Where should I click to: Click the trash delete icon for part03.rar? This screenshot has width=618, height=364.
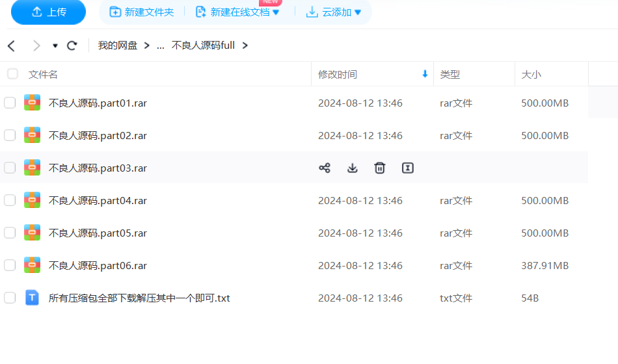(380, 168)
